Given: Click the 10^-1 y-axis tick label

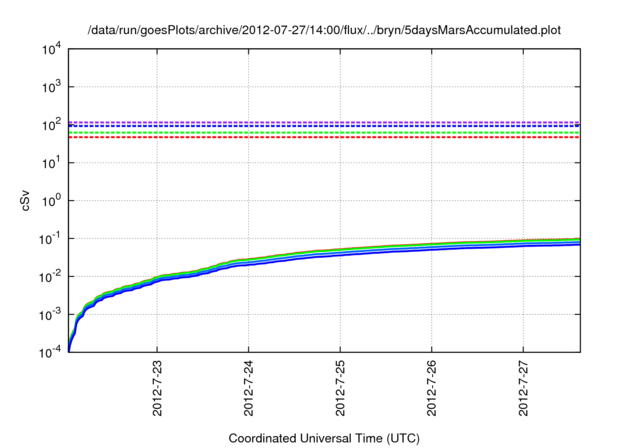Looking at the screenshot, I should (x=50, y=239).
